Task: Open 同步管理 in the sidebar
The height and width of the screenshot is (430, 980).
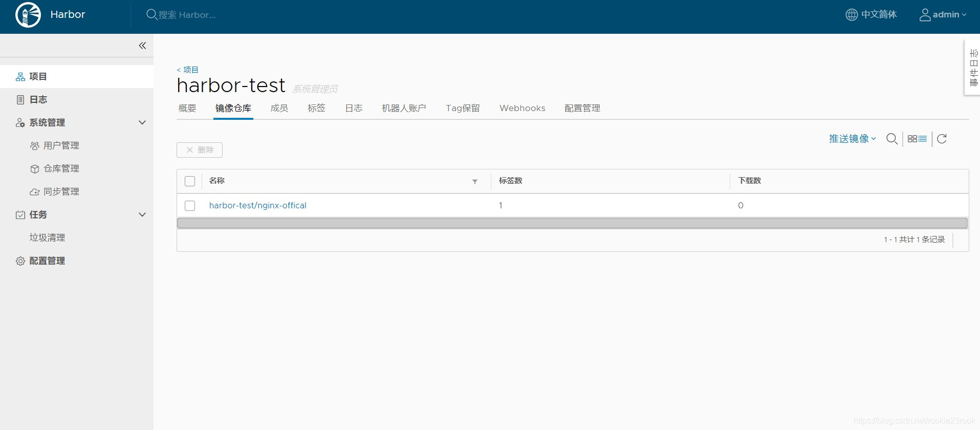Action: 61,192
